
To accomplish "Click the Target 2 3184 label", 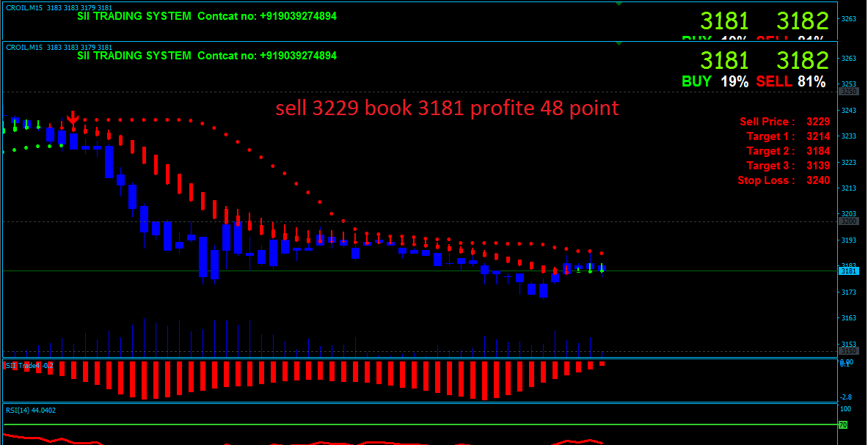I will (x=787, y=151).
